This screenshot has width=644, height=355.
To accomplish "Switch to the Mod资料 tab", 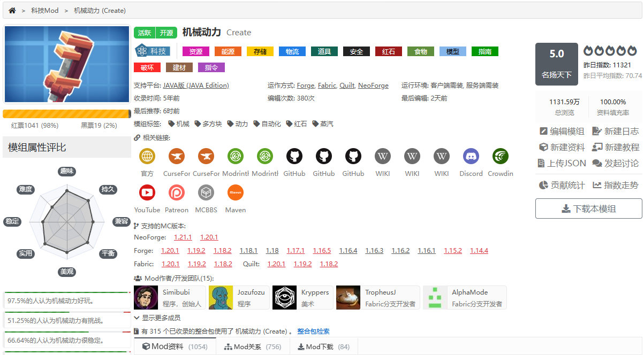I will (175, 346).
